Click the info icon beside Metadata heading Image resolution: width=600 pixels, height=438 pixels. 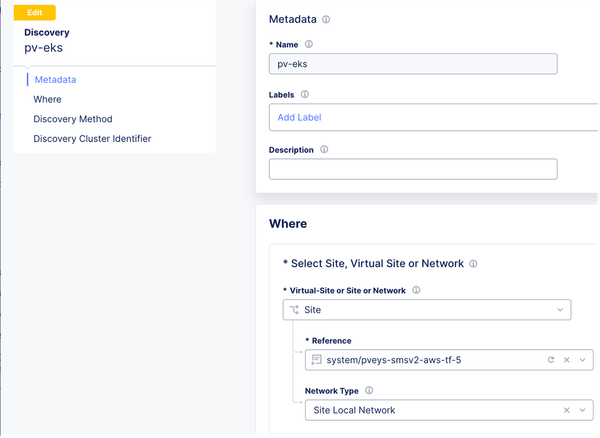tap(327, 19)
